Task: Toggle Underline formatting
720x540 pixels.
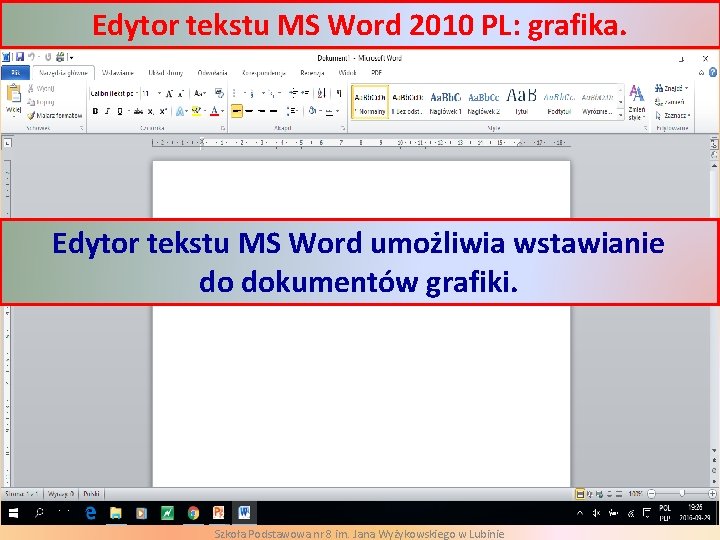Action: (x=120, y=111)
